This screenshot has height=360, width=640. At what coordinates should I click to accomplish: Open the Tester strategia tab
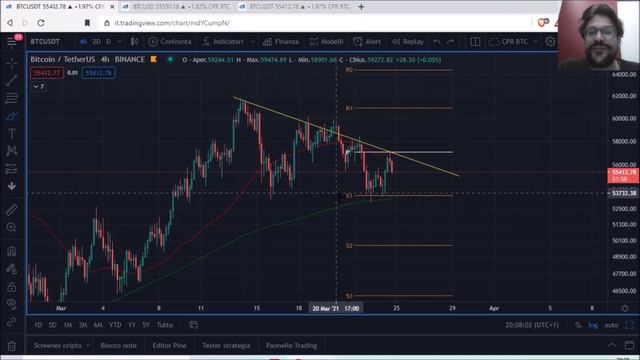point(226,345)
